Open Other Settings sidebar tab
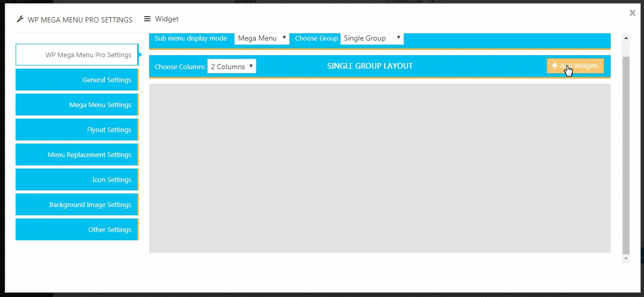Screen dimensions: 644x297 [77, 229]
